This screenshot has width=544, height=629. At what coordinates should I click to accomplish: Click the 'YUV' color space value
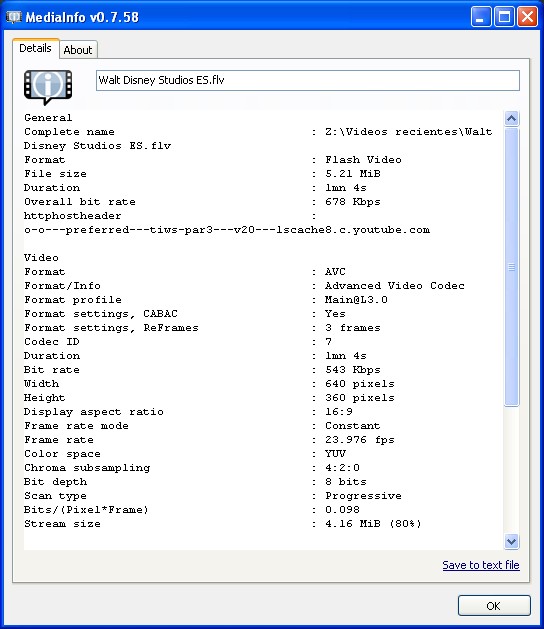pyautogui.click(x=335, y=454)
